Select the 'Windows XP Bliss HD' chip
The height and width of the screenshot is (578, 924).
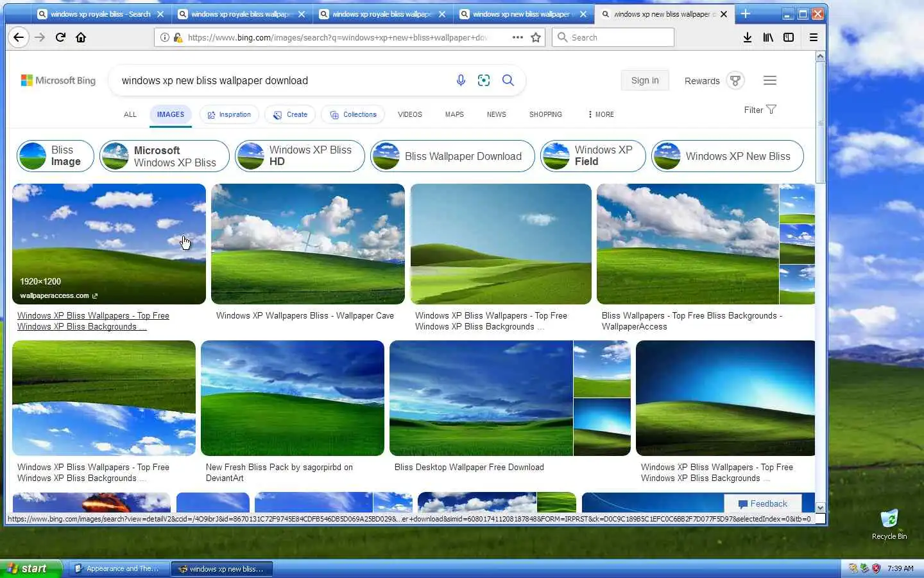(300, 156)
